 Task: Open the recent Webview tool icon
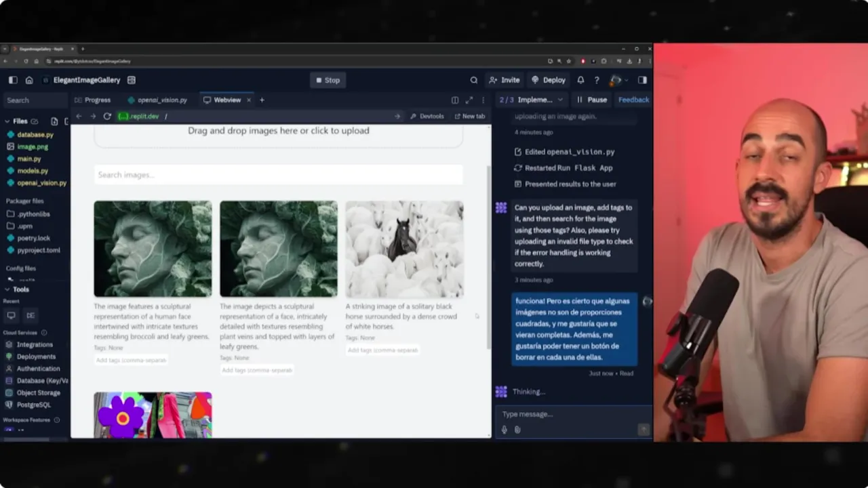[11, 315]
